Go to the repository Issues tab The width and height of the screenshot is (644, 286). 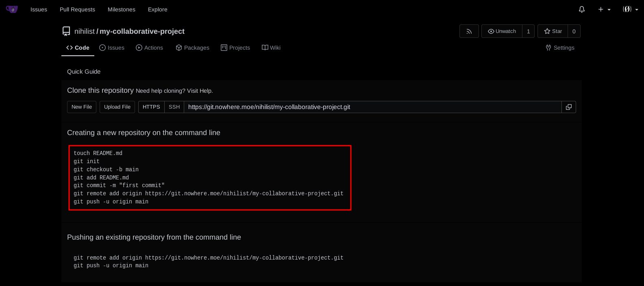112,48
